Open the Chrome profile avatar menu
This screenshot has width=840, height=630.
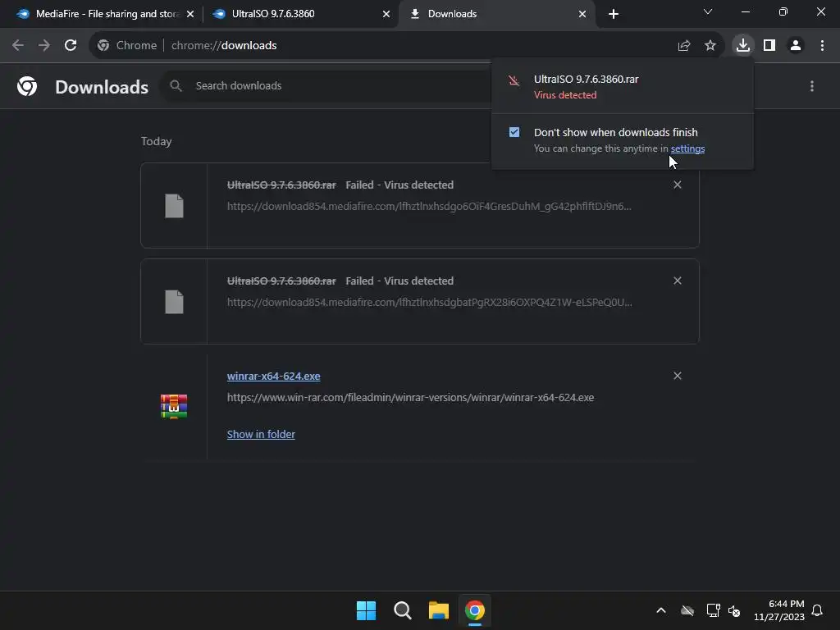pos(796,46)
